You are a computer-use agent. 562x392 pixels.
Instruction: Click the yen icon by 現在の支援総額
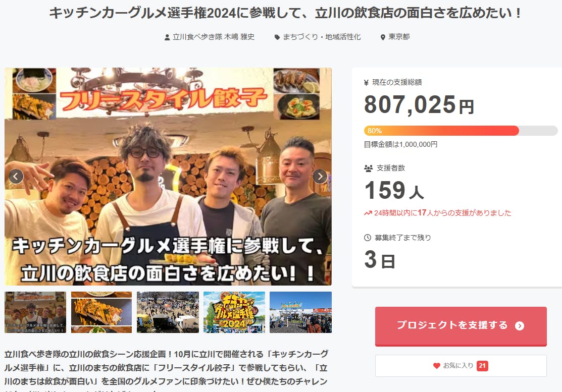(x=366, y=83)
